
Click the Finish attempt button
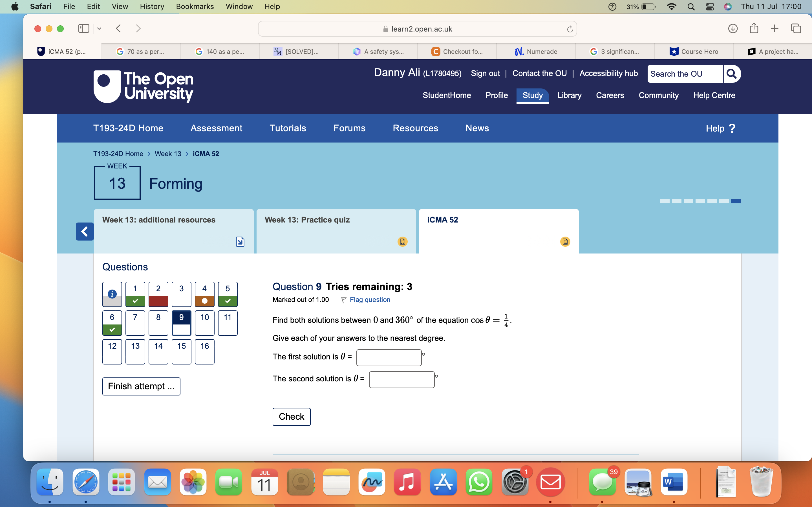click(x=141, y=386)
